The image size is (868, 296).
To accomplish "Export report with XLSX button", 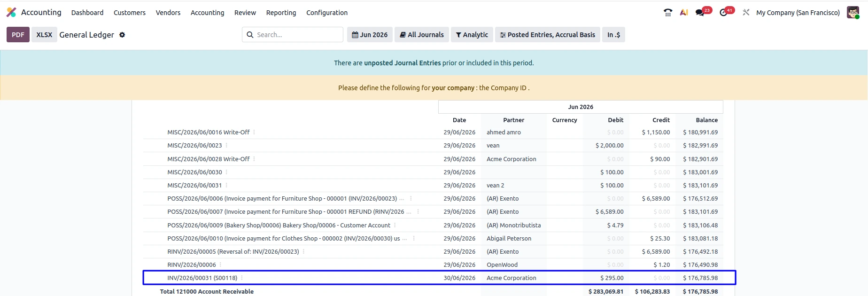I will (x=44, y=35).
